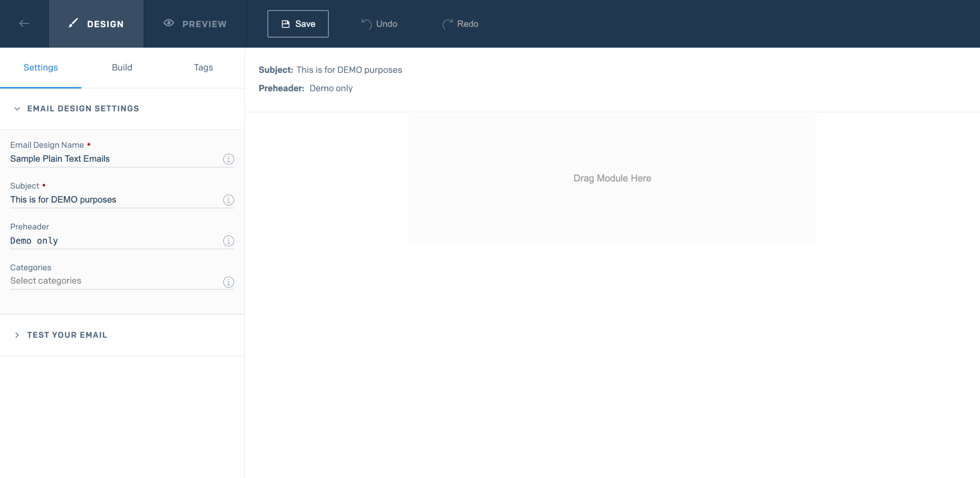
Task: Click the Design brush icon
Action: coord(73,23)
